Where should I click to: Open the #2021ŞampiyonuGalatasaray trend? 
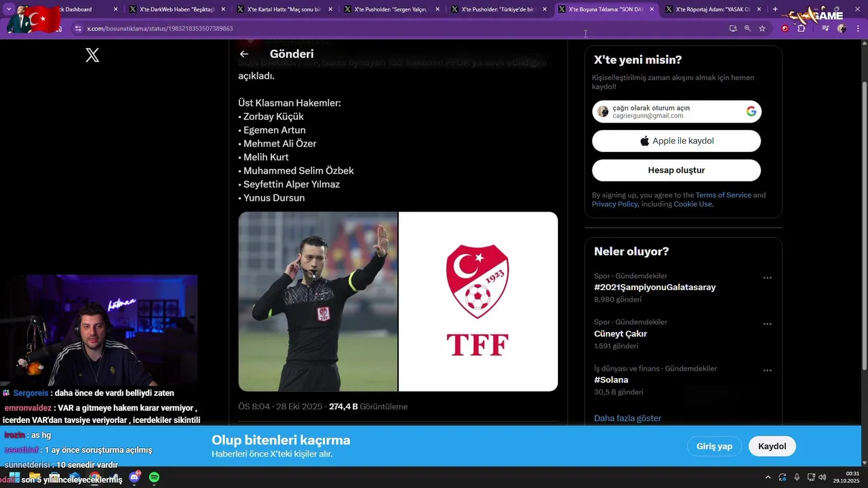pyautogui.click(x=654, y=287)
